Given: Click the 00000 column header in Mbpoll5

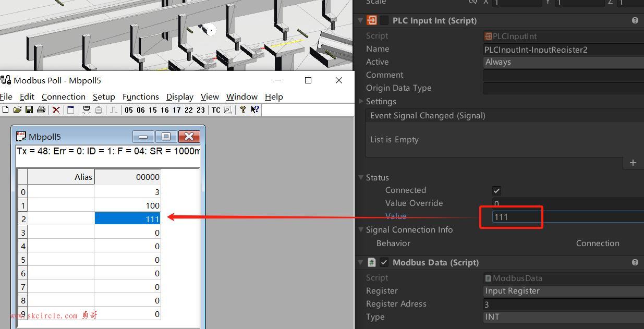Looking at the screenshot, I should (127, 177).
